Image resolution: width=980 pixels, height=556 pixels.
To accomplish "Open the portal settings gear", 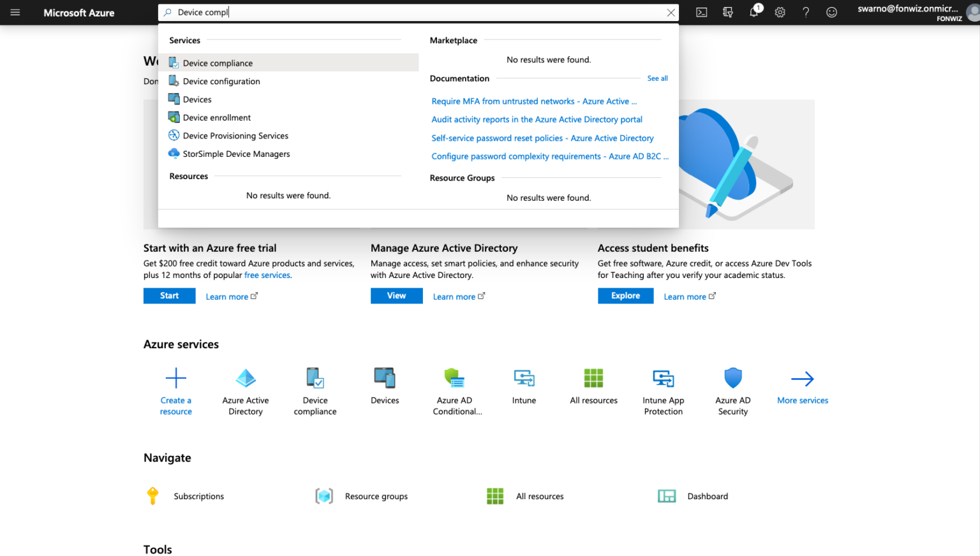I will click(x=780, y=12).
